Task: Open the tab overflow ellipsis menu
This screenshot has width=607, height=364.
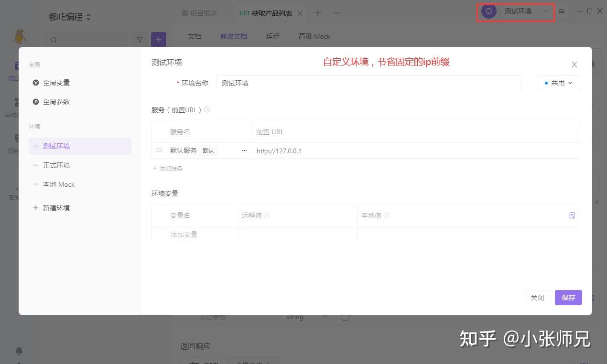Action: [337, 13]
